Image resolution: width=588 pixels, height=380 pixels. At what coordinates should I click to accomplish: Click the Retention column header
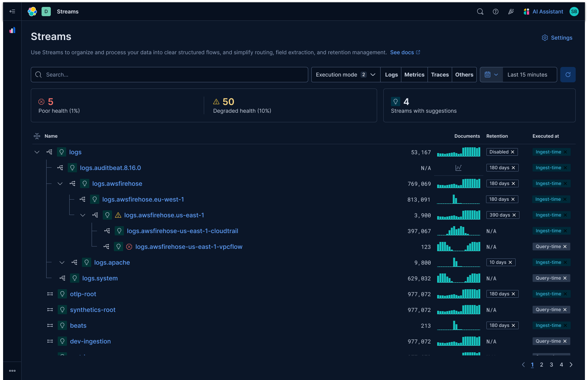[497, 136]
